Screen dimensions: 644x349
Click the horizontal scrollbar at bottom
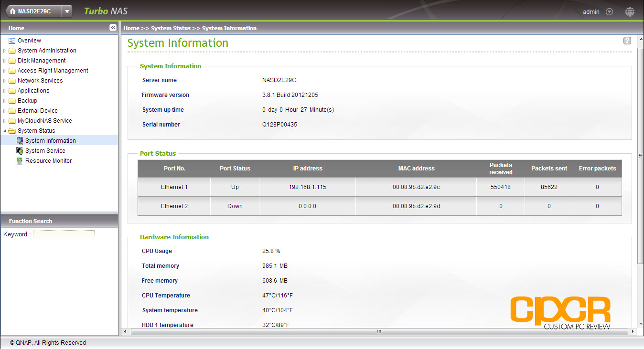379,331
